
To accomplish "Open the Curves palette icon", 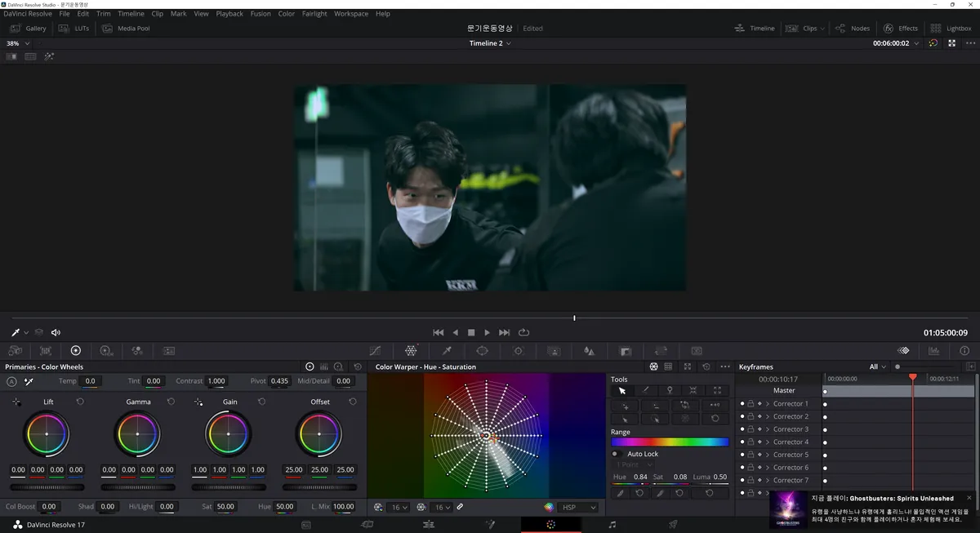I will tap(375, 350).
